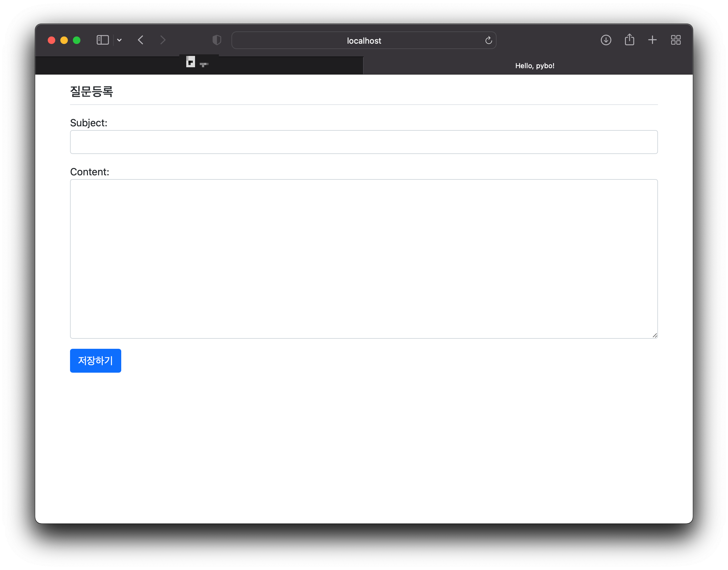Open the Share menu icon
The height and width of the screenshot is (570, 728).
629,40
